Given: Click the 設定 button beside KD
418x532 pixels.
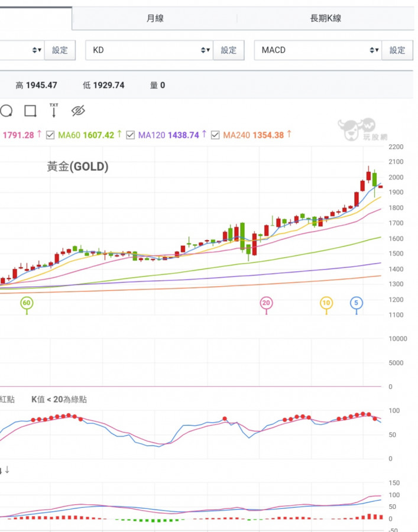Looking at the screenshot, I should click(x=229, y=50).
